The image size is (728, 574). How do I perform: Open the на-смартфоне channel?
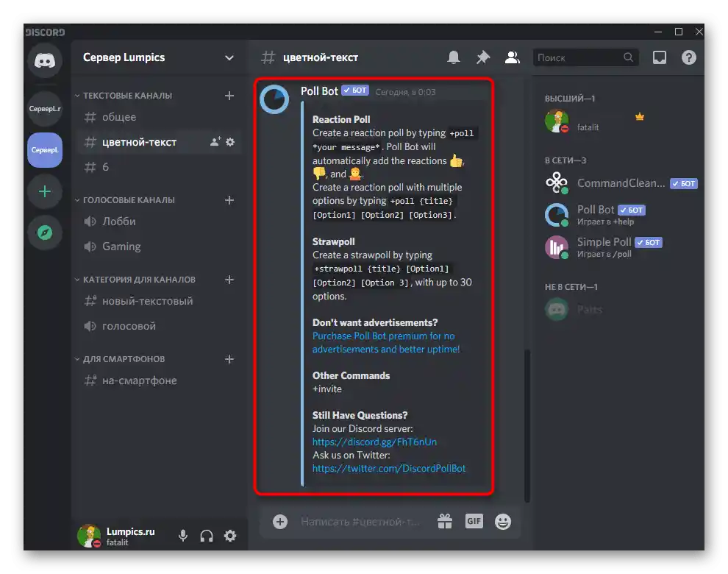click(x=158, y=380)
